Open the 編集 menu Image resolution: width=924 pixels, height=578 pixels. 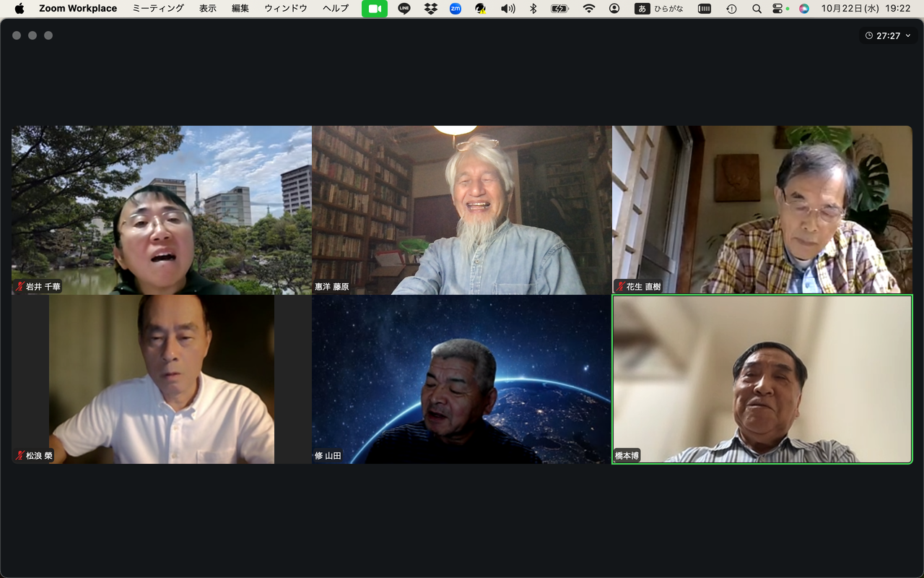coord(240,9)
